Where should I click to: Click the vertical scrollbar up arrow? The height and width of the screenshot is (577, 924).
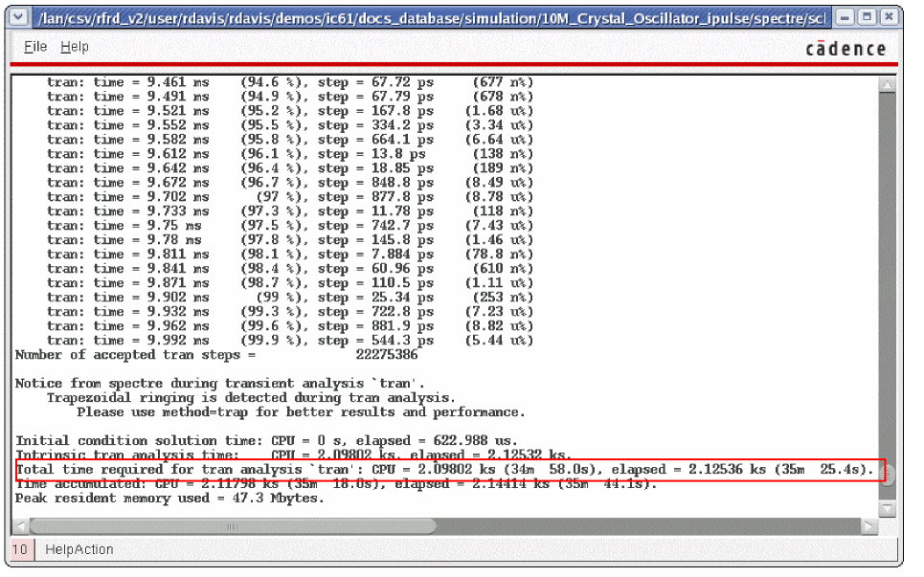pyautogui.click(x=888, y=85)
